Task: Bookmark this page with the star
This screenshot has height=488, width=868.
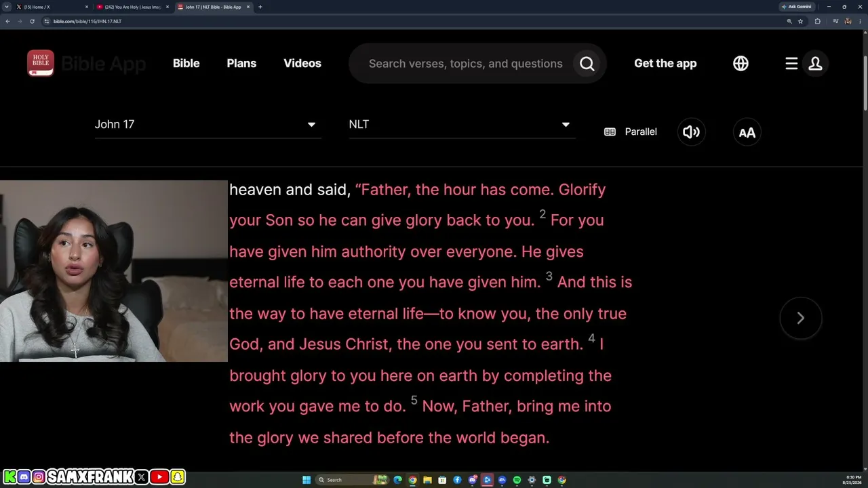Action: point(801,21)
